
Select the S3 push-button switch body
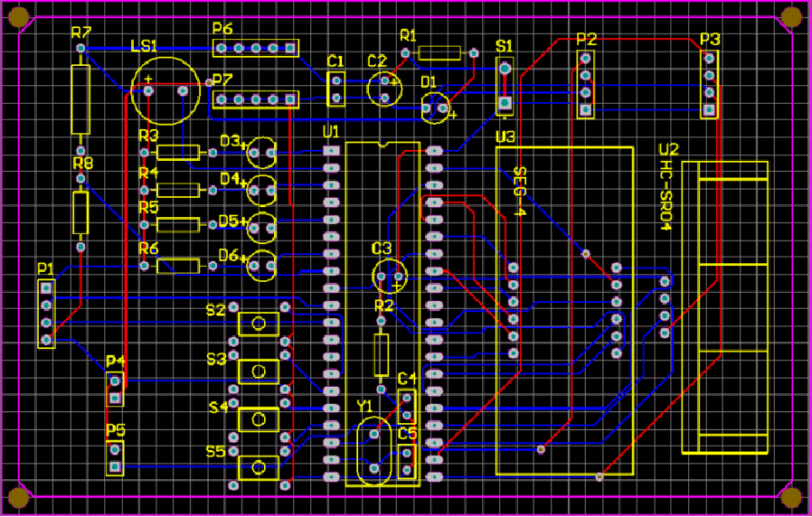point(259,371)
